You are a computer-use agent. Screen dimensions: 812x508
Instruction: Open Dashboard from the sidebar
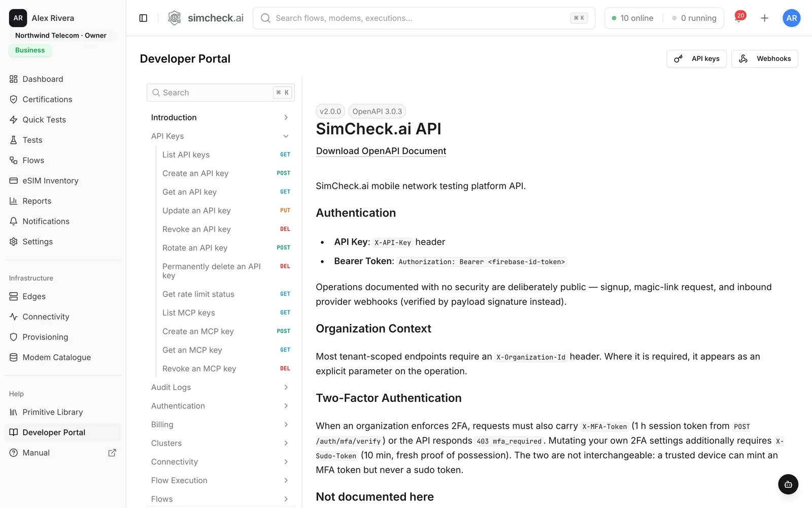click(x=63, y=79)
